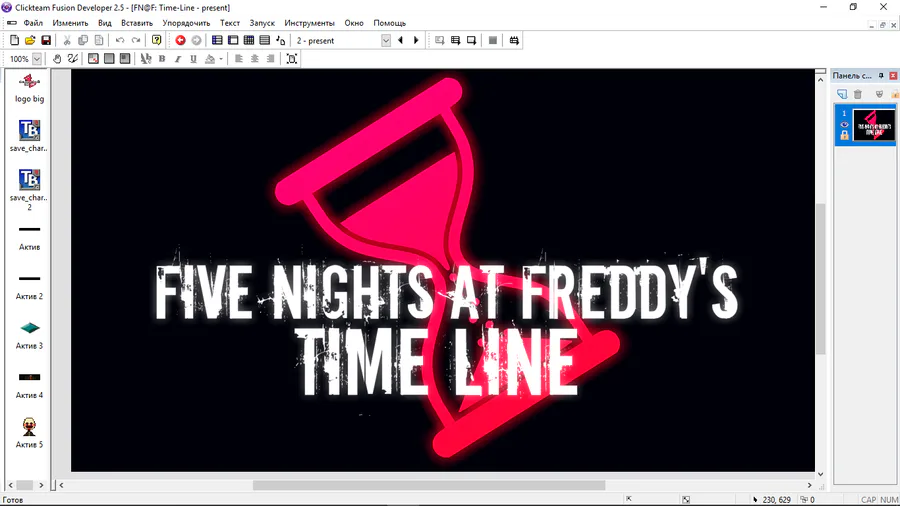Open the Упорядочить menu

click(187, 23)
